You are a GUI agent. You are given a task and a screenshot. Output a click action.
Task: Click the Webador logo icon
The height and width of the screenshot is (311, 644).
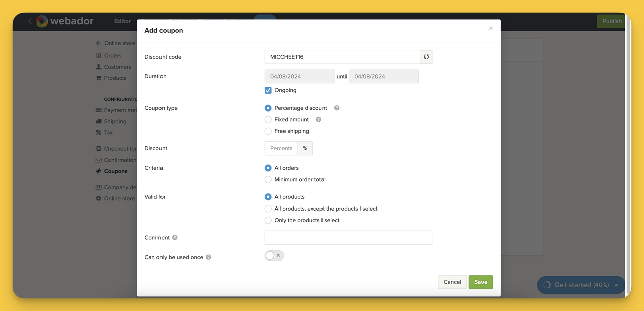pyautogui.click(x=42, y=21)
